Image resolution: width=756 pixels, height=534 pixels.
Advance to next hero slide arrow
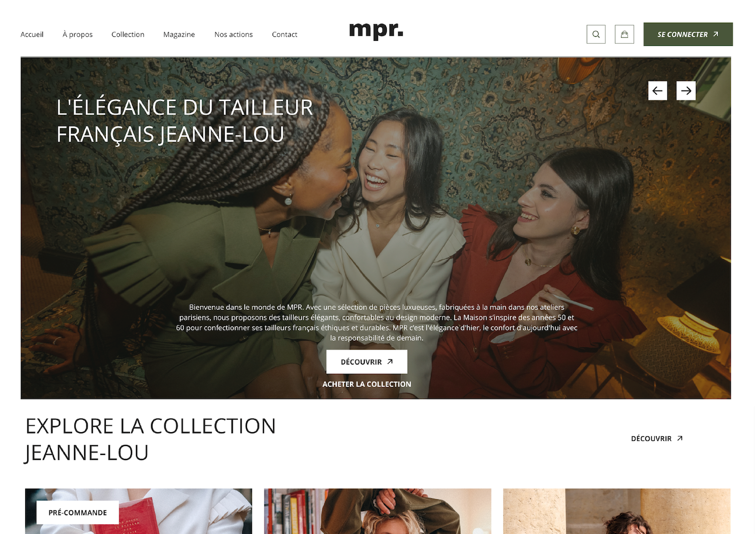[x=686, y=91]
